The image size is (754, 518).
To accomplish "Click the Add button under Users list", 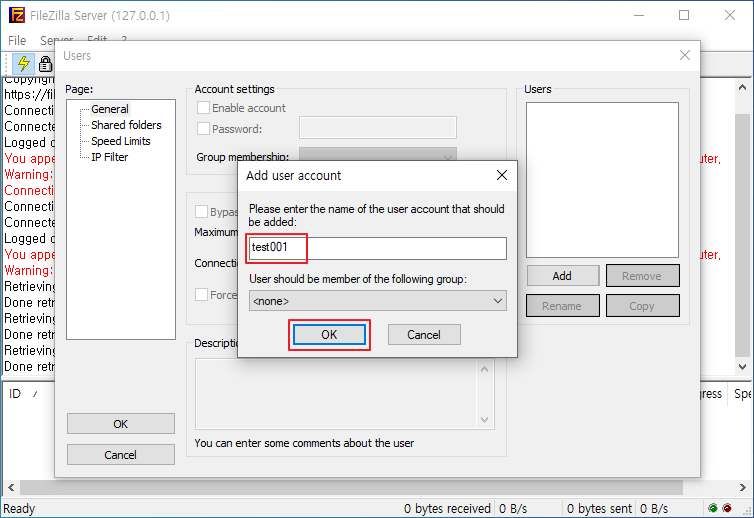I will tap(563, 276).
